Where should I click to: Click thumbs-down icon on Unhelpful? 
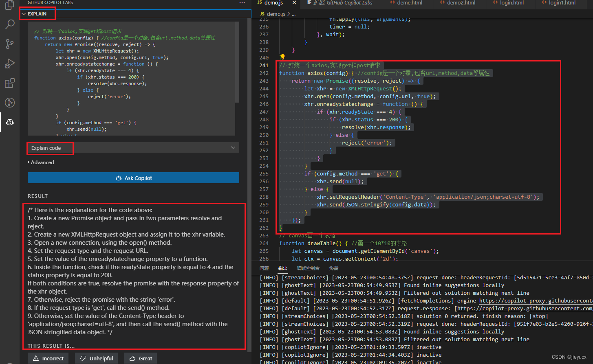tap(83, 358)
